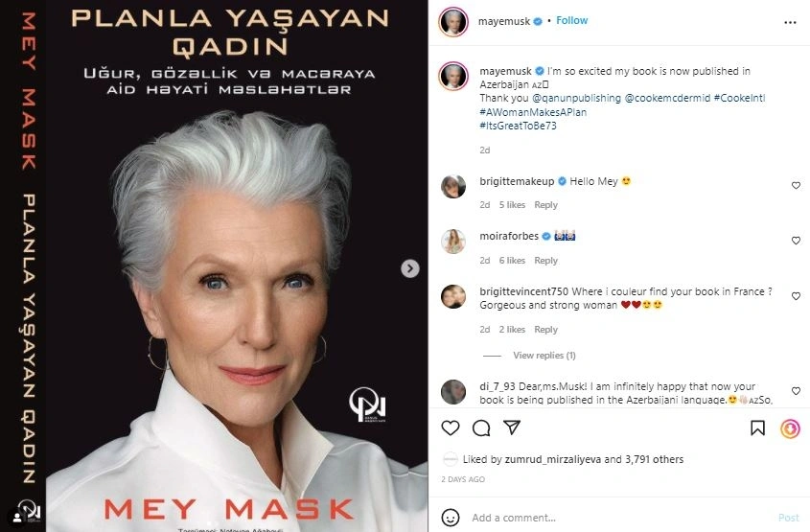Follow mayemusk from the post header
The height and width of the screenshot is (532, 810).
[571, 19]
